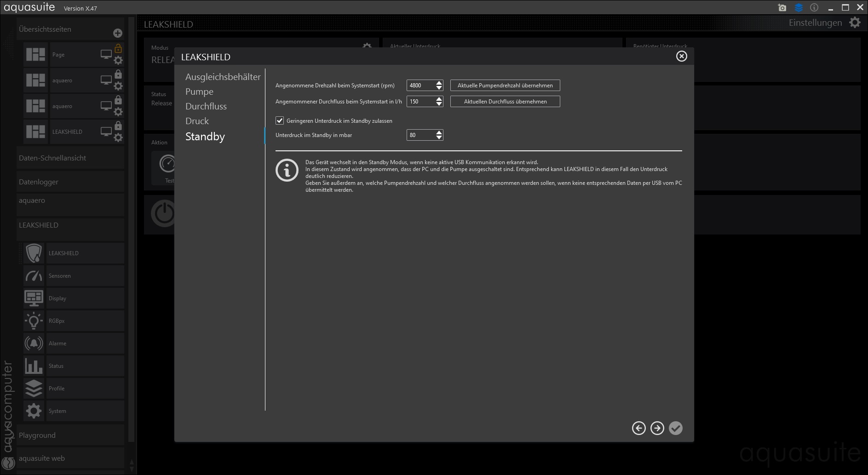Open the System gear icon in sidebar
Image resolution: width=868 pixels, height=475 pixels.
pos(34,411)
